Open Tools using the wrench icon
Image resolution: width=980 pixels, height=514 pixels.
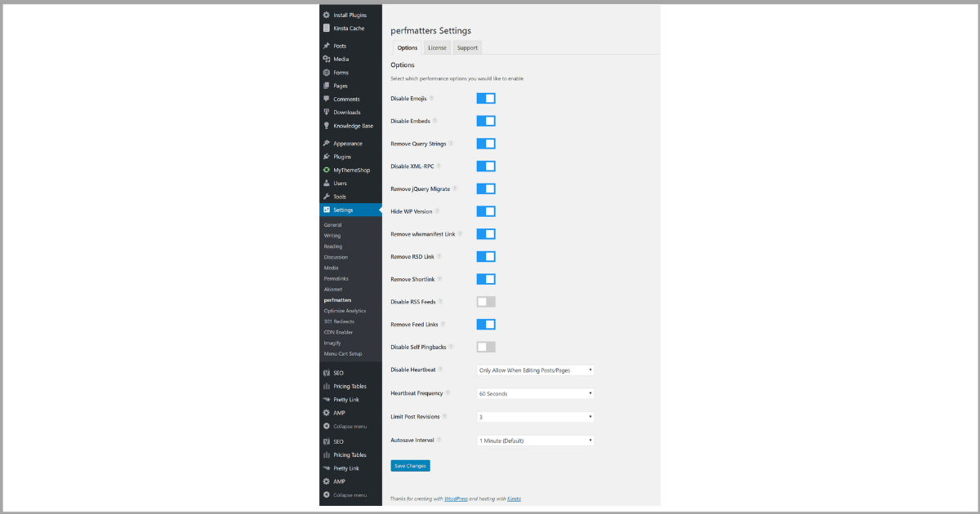point(327,197)
